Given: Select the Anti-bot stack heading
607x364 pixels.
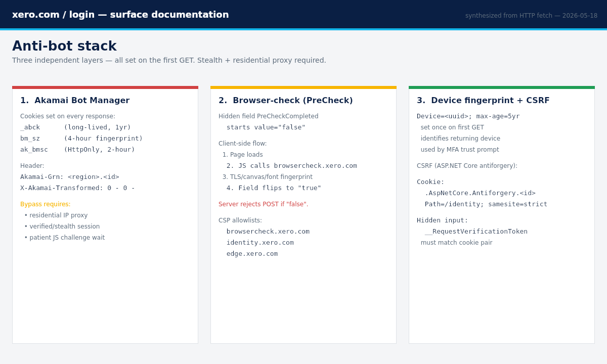Looking at the screenshot, I should tap(64, 46).
